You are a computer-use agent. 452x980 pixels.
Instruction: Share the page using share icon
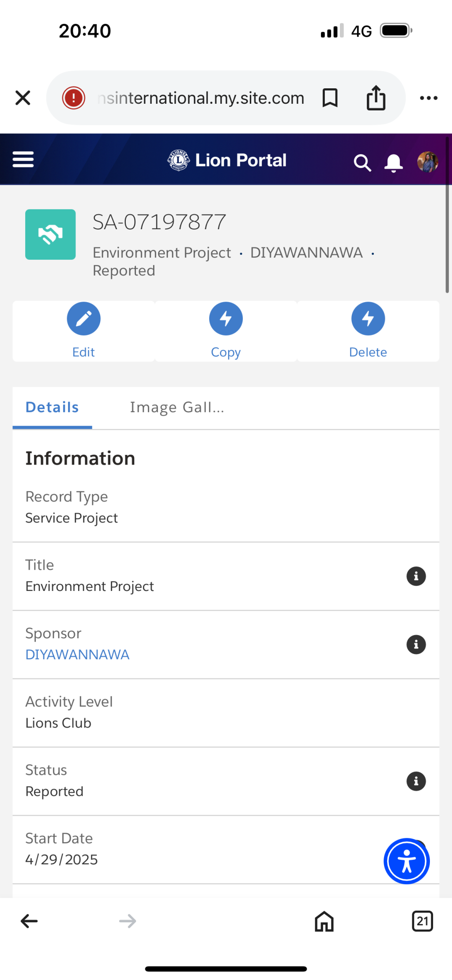click(x=376, y=98)
